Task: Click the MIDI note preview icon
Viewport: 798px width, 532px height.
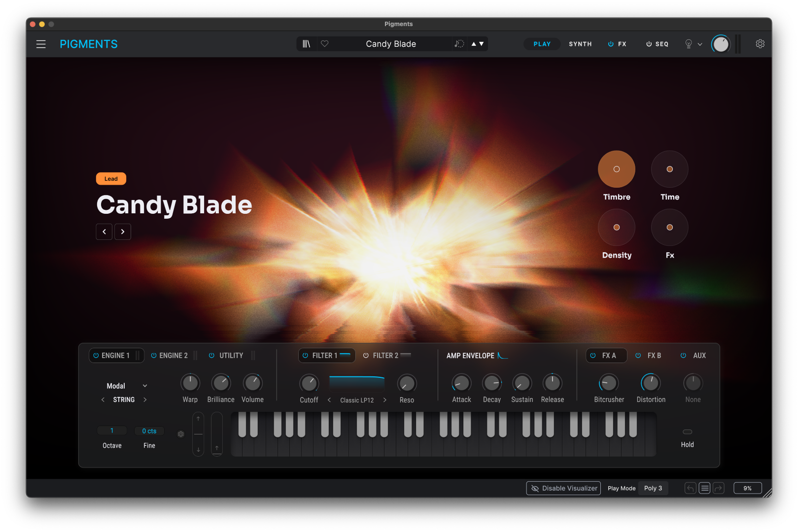Action: (x=459, y=44)
